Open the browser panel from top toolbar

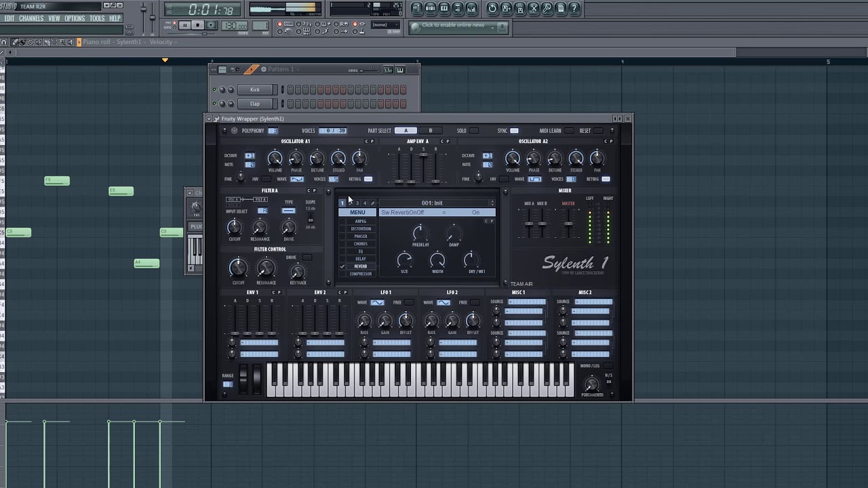click(458, 9)
